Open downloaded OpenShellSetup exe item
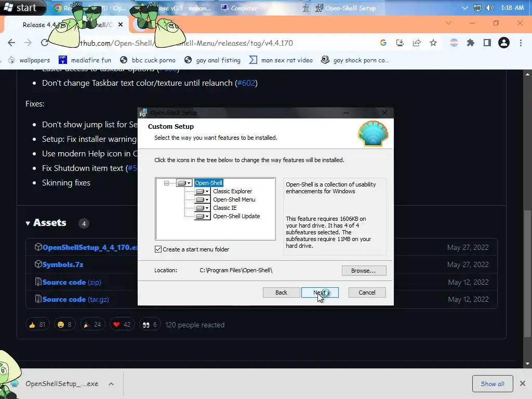 click(62, 384)
